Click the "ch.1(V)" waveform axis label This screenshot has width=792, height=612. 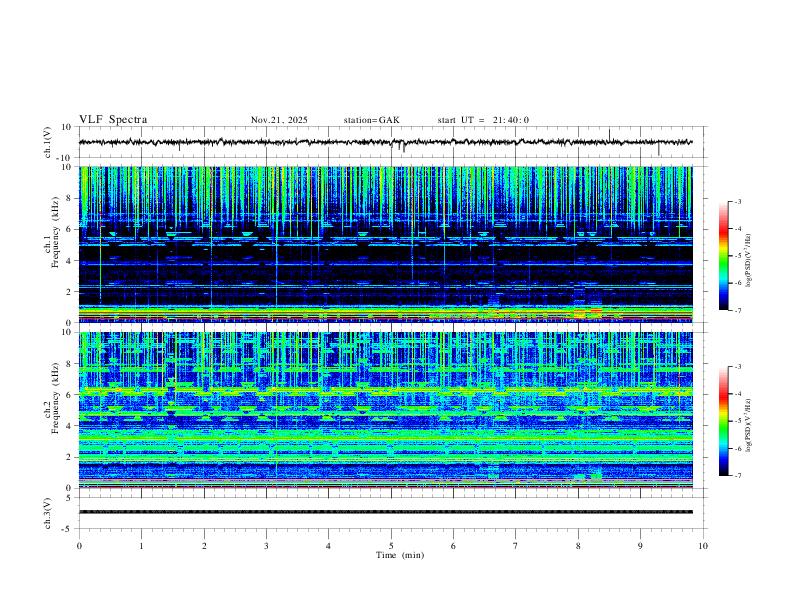click(48, 142)
